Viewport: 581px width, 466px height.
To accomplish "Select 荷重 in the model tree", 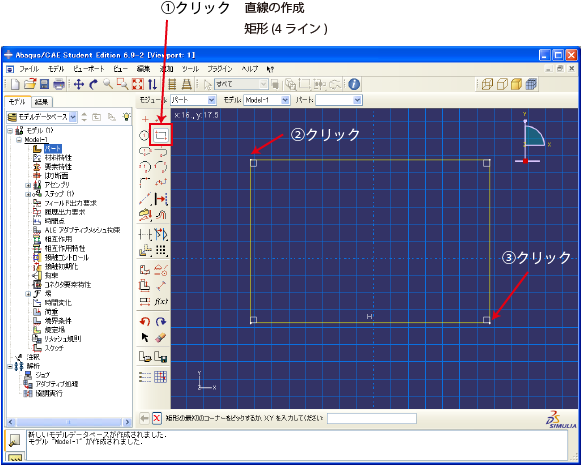I will [x=52, y=312].
